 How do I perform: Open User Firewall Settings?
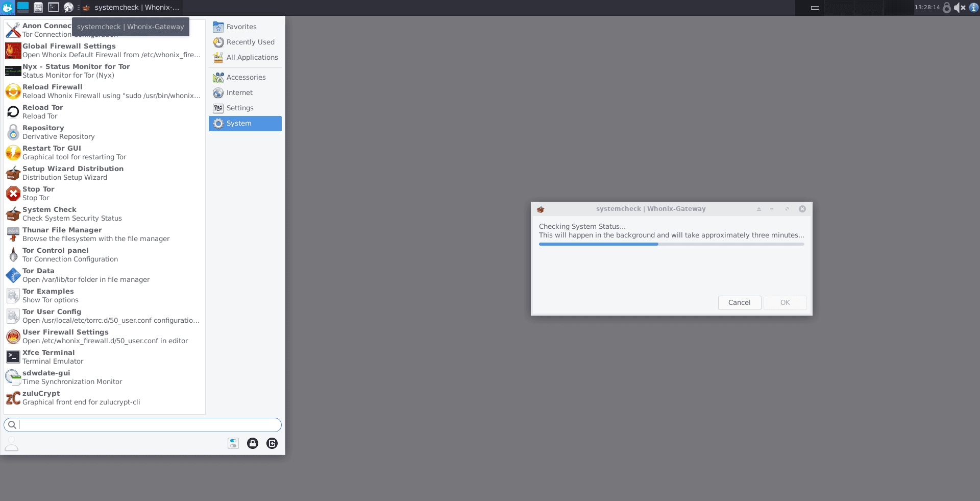(104, 337)
